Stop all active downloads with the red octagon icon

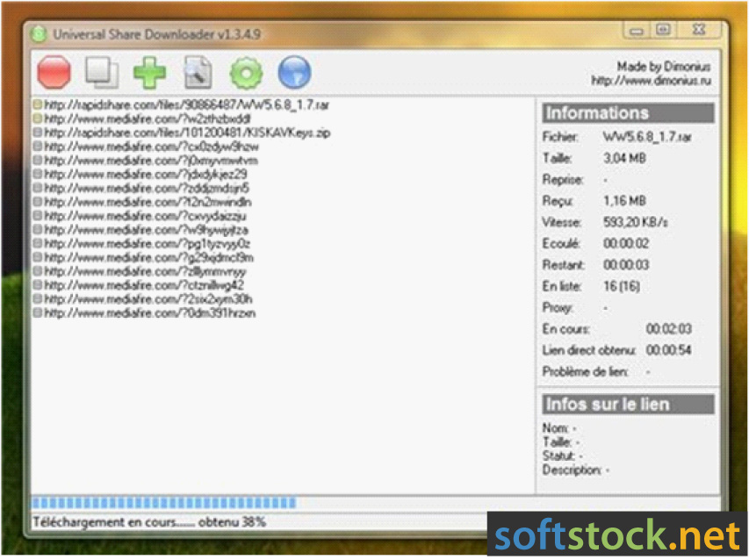pos(54,73)
